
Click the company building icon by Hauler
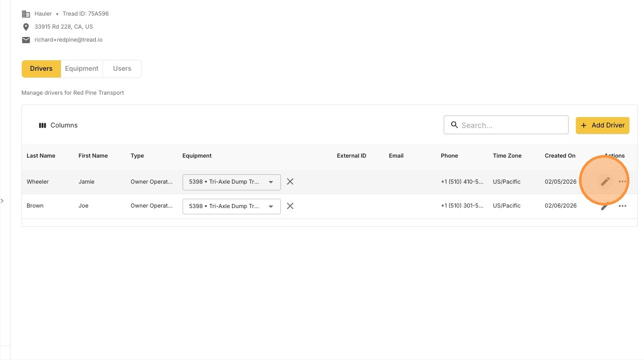point(26,14)
